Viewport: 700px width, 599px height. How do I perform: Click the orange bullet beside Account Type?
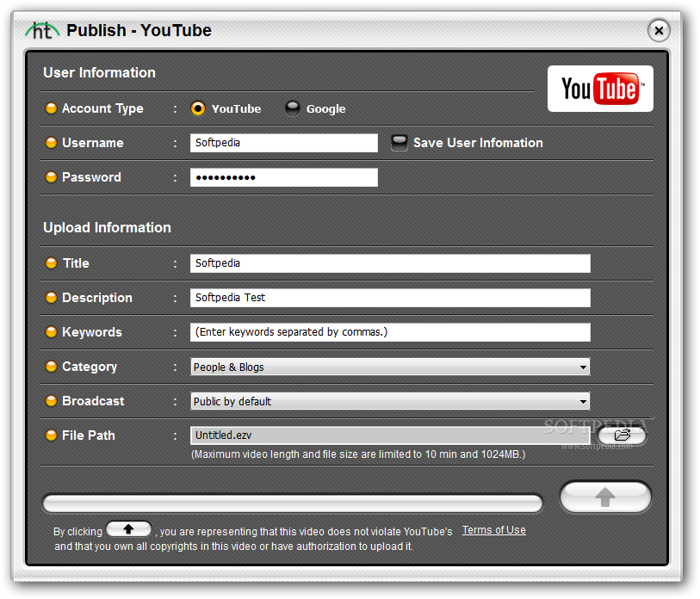[52, 108]
